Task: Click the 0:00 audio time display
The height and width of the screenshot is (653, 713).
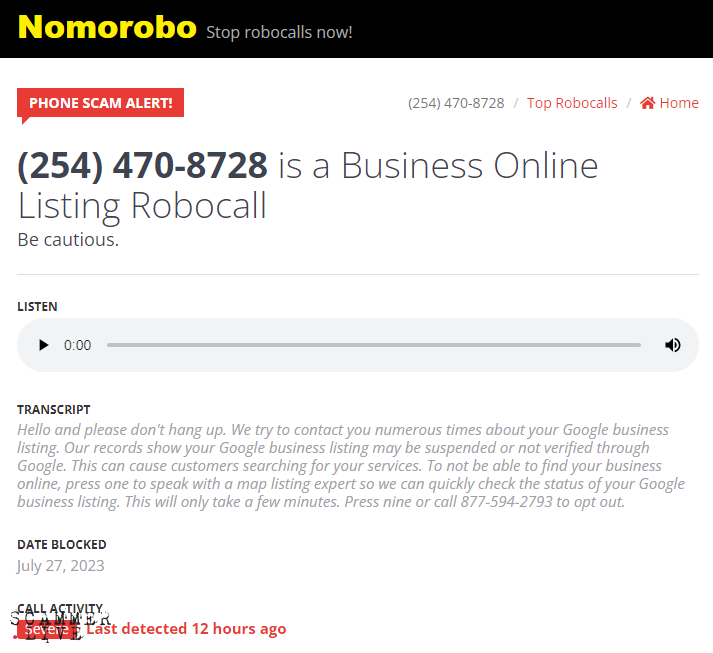Action: click(77, 345)
